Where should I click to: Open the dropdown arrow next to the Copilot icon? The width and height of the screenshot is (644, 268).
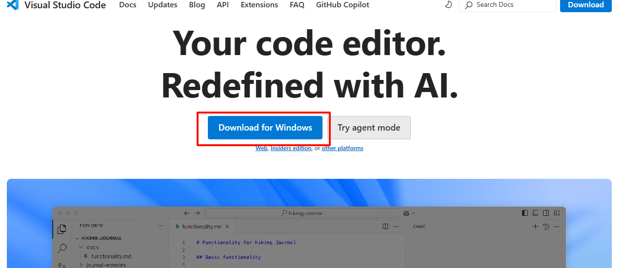(x=413, y=213)
